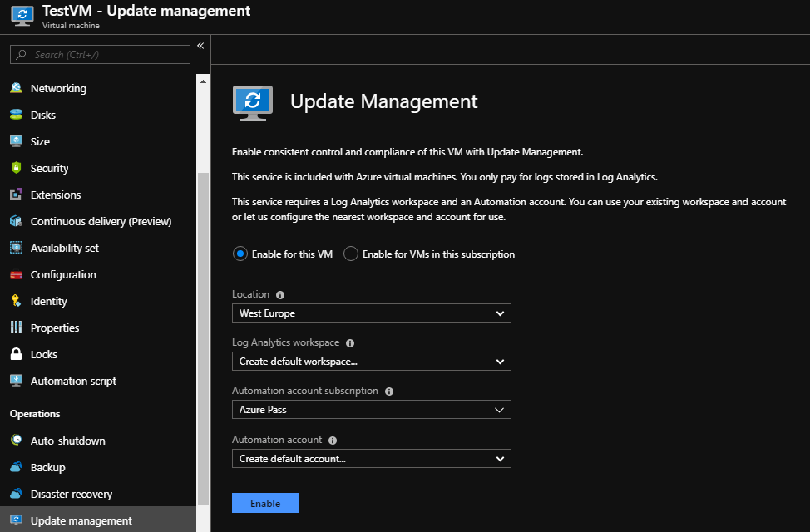This screenshot has width=810, height=532.
Task: Open the Location dropdown West Europe
Action: (372, 313)
